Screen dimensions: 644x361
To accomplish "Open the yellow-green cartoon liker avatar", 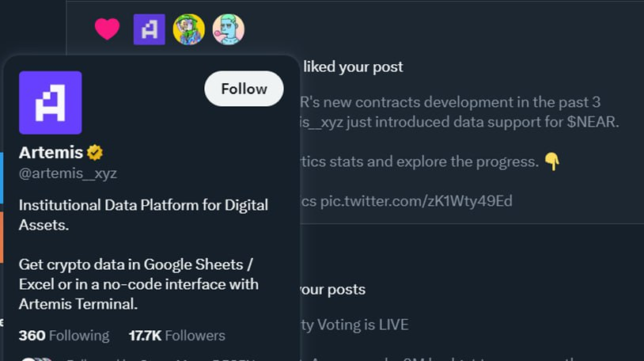I will coord(188,29).
